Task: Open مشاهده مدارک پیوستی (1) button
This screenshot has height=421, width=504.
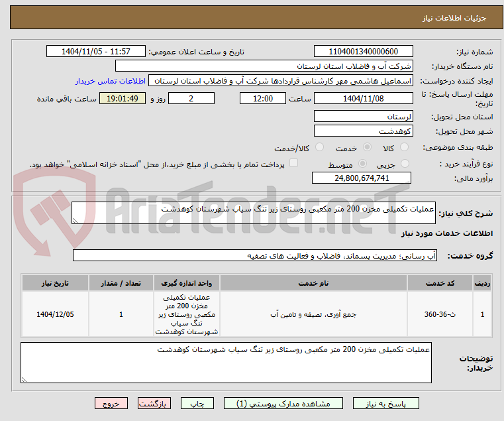Action: point(283,403)
